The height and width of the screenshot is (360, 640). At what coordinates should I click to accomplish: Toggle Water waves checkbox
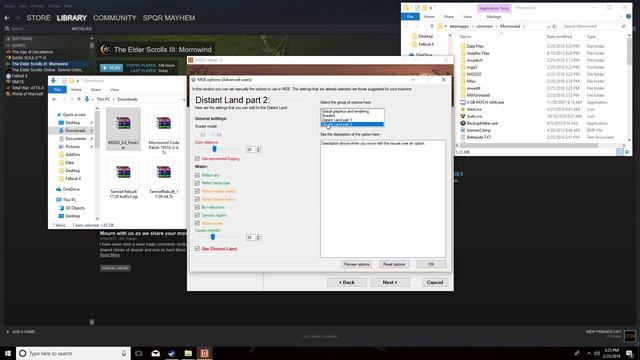click(197, 223)
